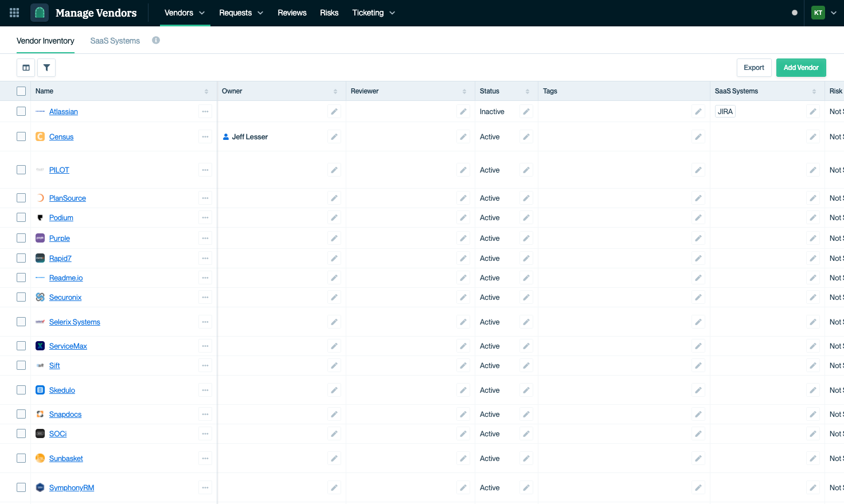Sort by the Name column
This screenshot has height=504, width=844.
point(206,91)
